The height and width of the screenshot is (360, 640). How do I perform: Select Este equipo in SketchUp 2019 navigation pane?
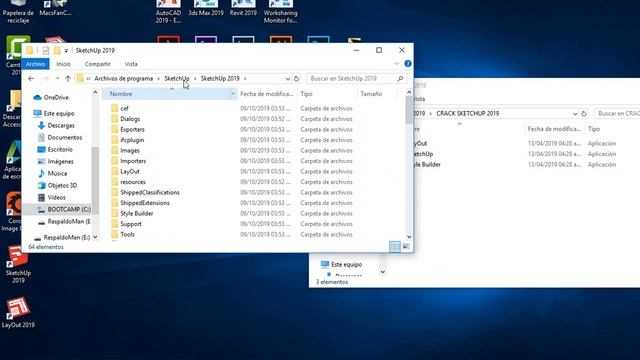pyautogui.click(x=59, y=113)
